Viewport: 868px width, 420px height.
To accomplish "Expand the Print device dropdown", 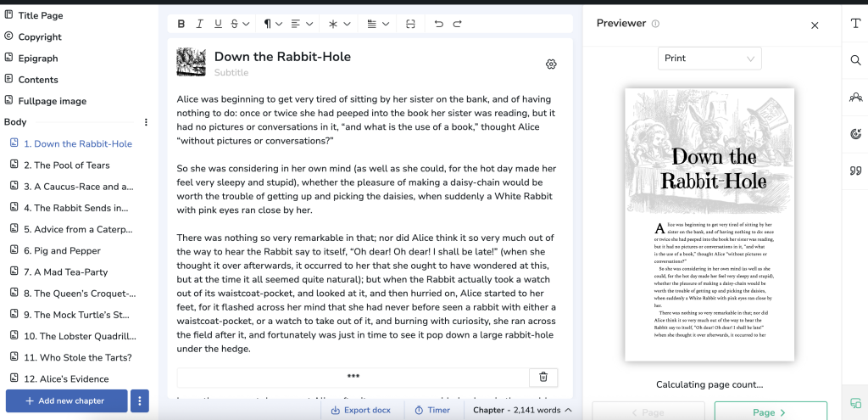I will (x=709, y=59).
